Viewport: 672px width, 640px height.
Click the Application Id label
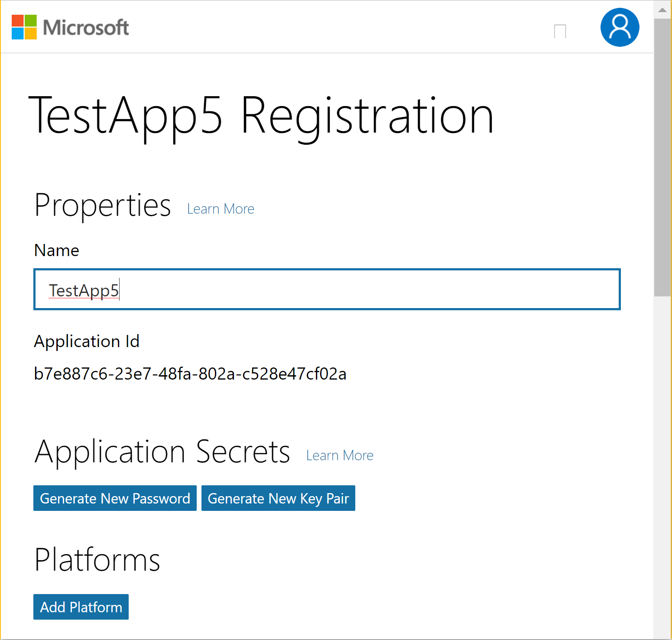(87, 341)
